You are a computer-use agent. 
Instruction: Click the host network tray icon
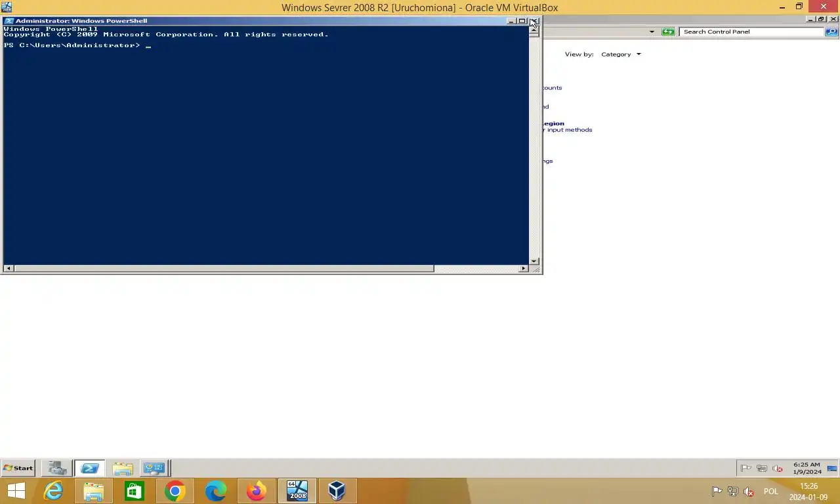coord(733,492)
